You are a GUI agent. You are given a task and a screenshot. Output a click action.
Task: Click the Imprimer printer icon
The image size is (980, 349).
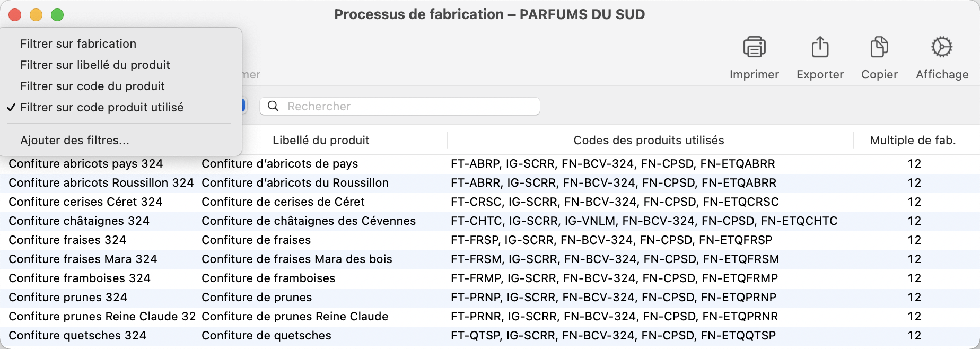coord(754,47)
